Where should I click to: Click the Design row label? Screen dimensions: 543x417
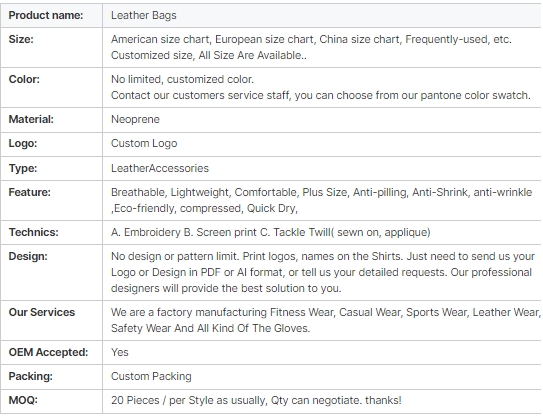pos(28,256)
